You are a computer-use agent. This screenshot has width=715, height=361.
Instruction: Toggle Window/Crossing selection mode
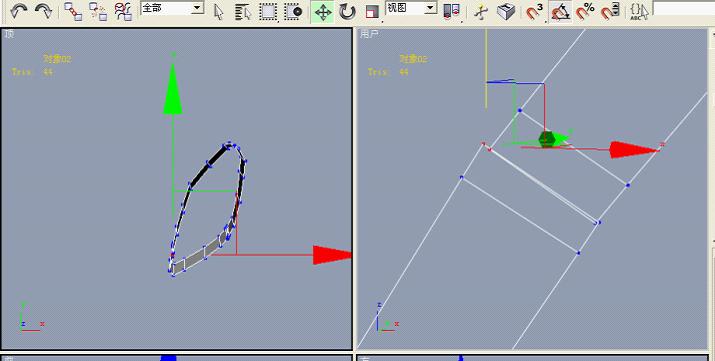point(293,12)
